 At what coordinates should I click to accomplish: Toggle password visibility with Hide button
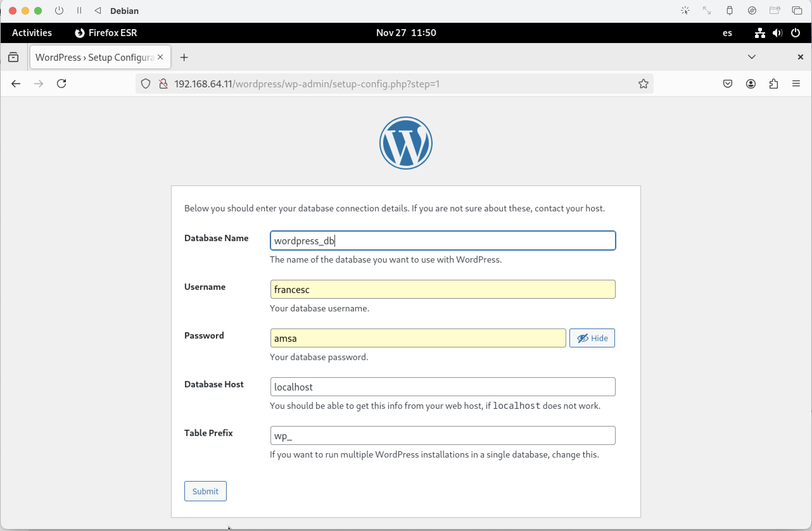tap(592, 338)
